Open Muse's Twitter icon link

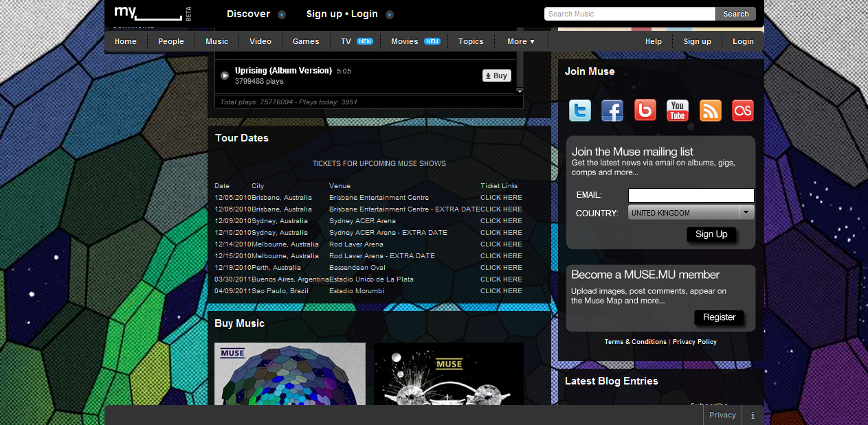point(580,111)
